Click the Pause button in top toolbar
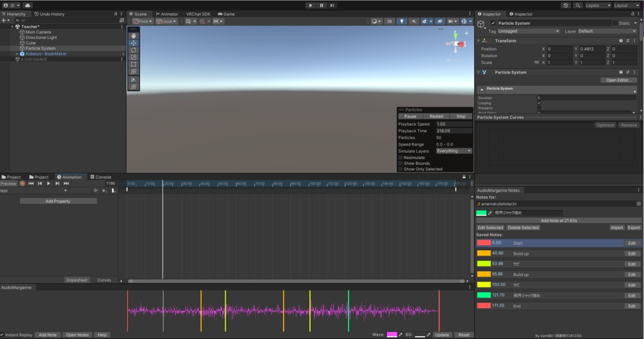644x339 pixels. click(x=321, y=5)
